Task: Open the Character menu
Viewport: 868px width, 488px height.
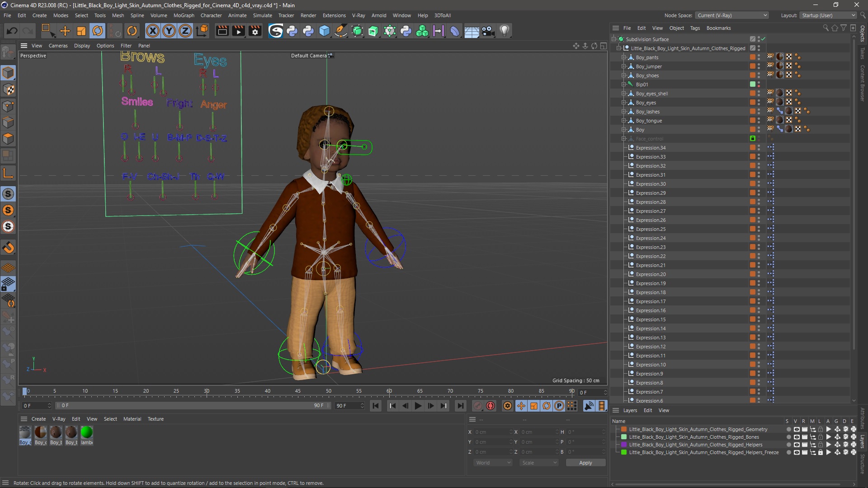Action: click(x=211, y=15)
